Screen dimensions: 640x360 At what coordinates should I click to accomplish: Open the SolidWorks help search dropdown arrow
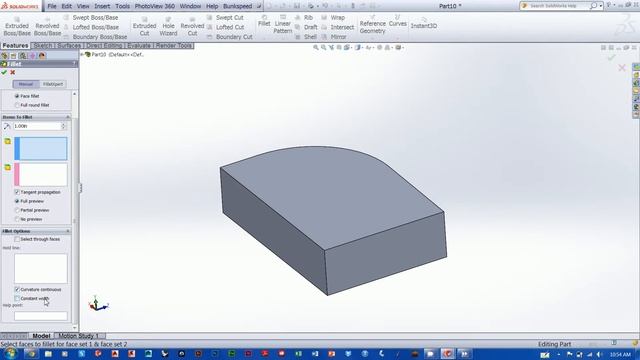tap(601, 6)
